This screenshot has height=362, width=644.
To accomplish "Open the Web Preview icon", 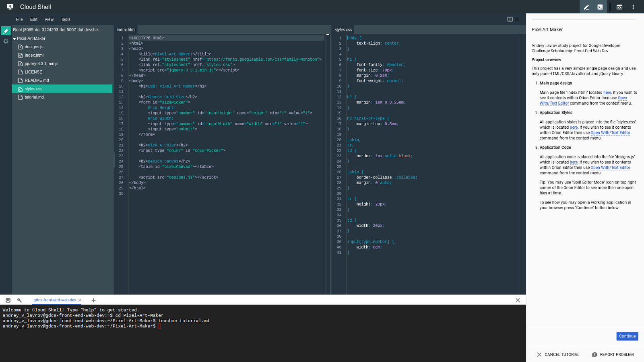I will [x=618, y=7].
